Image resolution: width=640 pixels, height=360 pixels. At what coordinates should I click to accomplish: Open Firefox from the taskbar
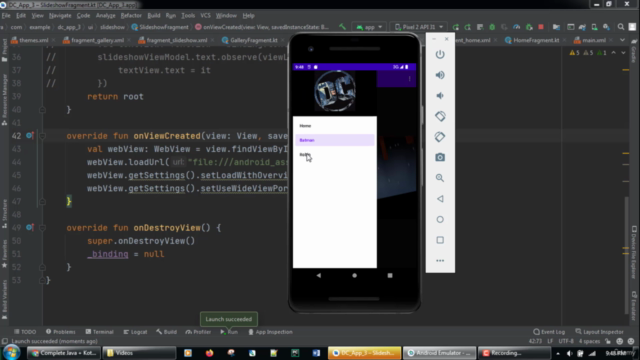[209, 353]
